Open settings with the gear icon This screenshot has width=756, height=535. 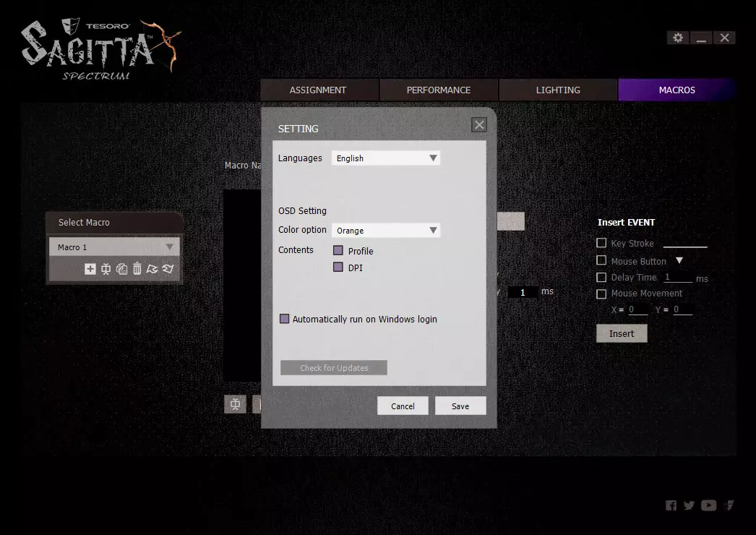point(678,38)
